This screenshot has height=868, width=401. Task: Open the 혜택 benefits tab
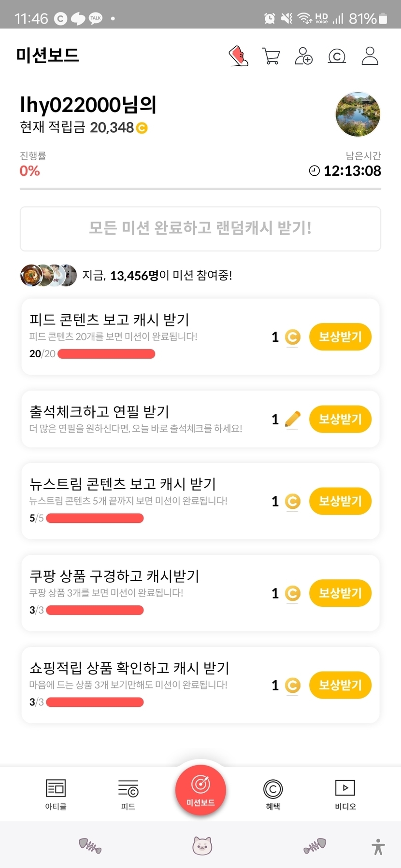coord(273,794)
